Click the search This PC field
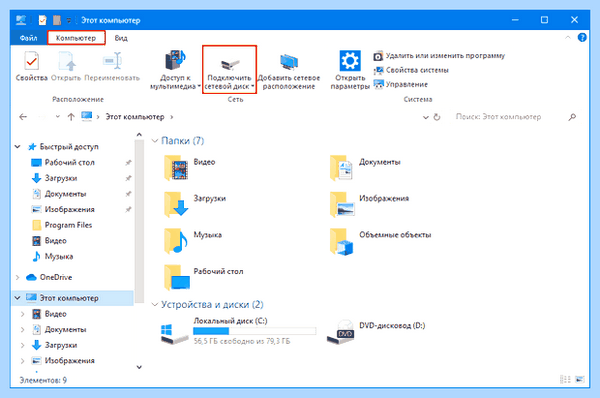Viewport: 600px width, 398px height. click(498, 117)
